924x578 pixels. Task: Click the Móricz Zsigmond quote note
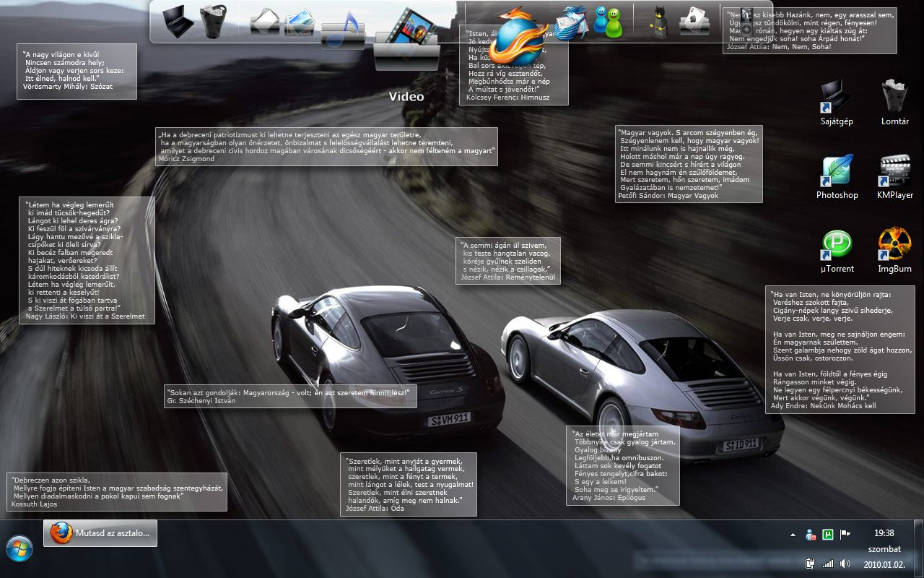pyautogui.click(x=326, y=147)
